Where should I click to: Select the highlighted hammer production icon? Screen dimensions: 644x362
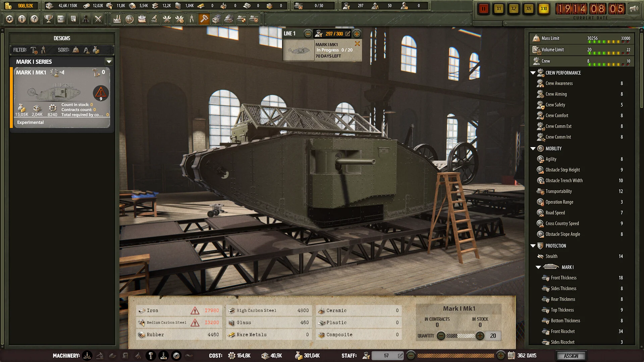[204, 19]
